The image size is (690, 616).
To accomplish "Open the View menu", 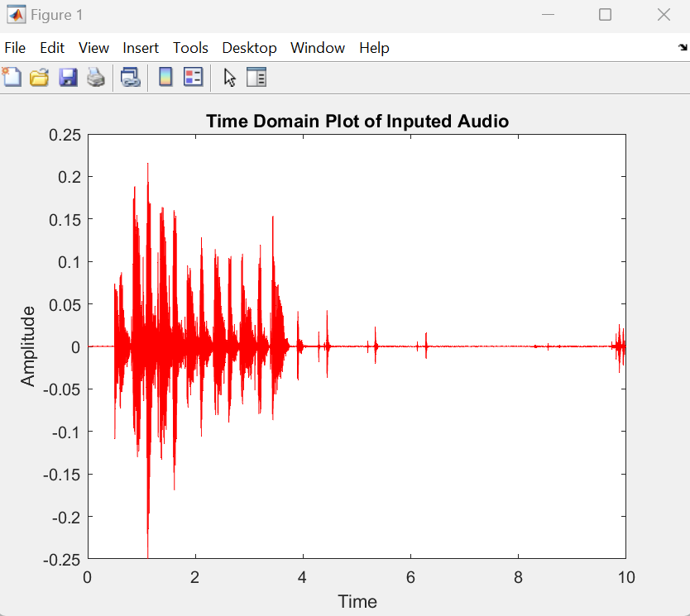I will point(93,47).
